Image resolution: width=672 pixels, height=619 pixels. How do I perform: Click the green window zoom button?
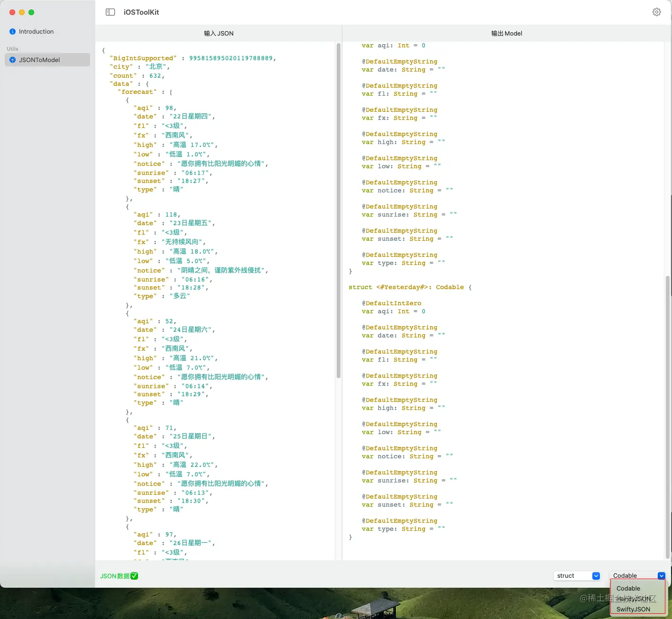pyautogui.click(x=31, y=12)
